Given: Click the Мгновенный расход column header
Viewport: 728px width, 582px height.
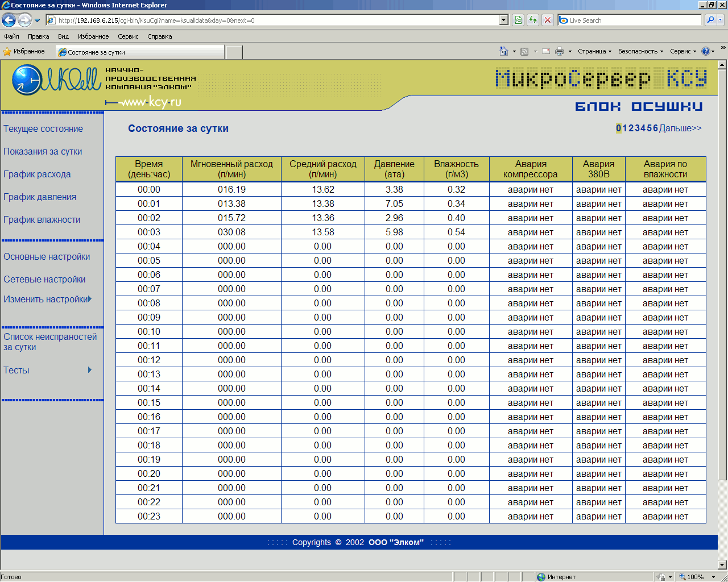Looking at the screenshot, I should [232, 169].
